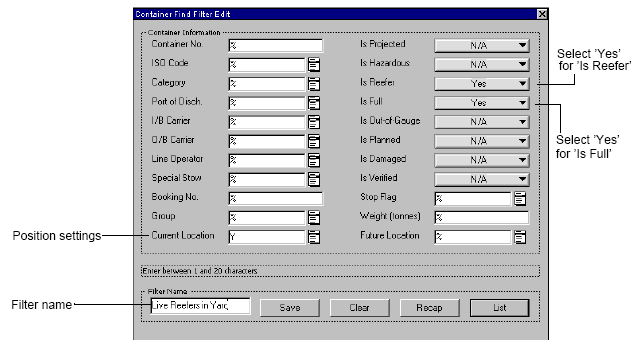Focus the Container No. input field

(276, 45)
